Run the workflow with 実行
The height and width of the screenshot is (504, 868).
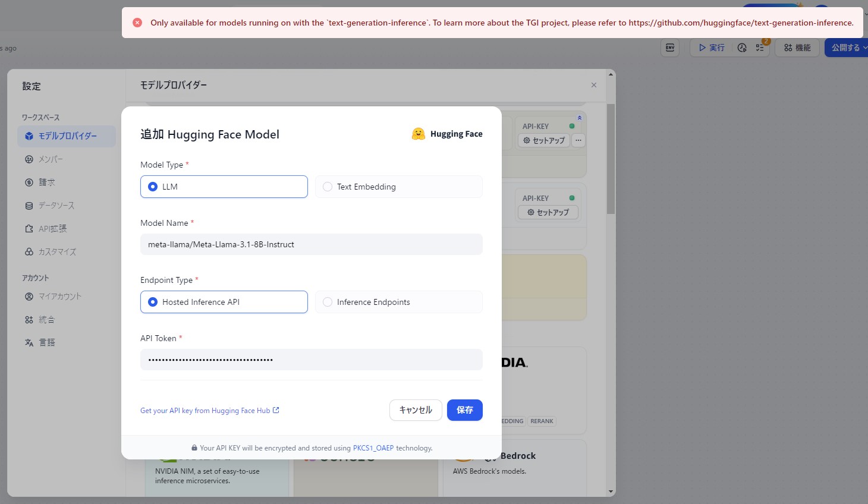click(x=712, y=48)
